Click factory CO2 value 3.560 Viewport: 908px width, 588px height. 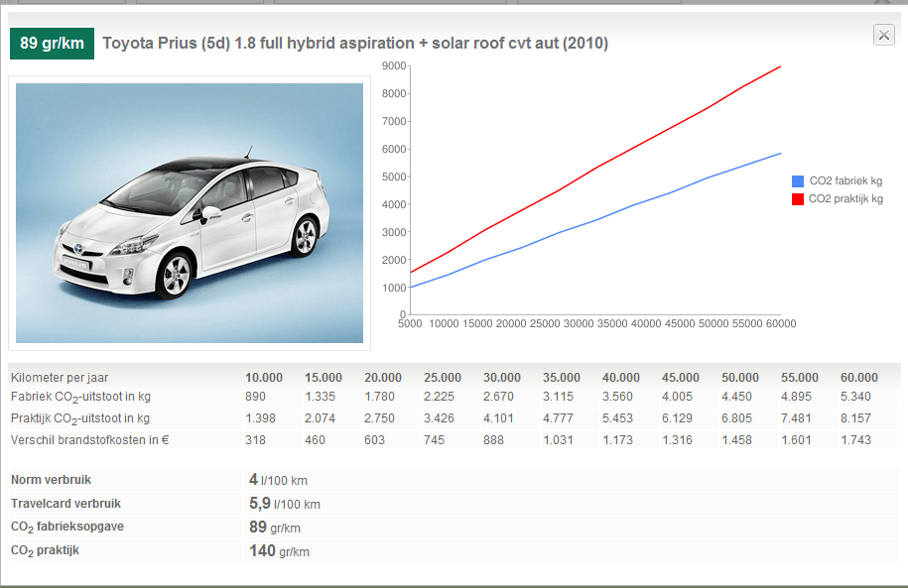tap(617, 397)
